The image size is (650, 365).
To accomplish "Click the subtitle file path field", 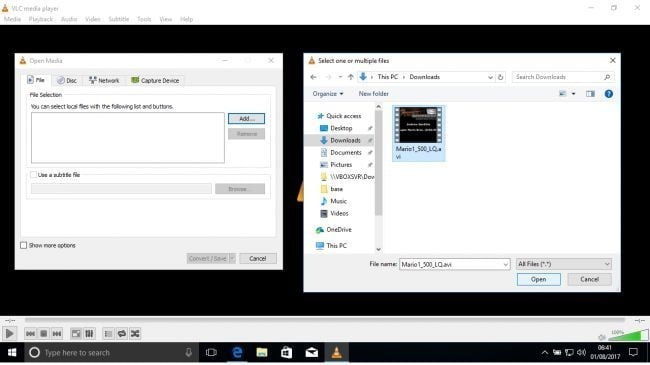I will coord(121,189).
